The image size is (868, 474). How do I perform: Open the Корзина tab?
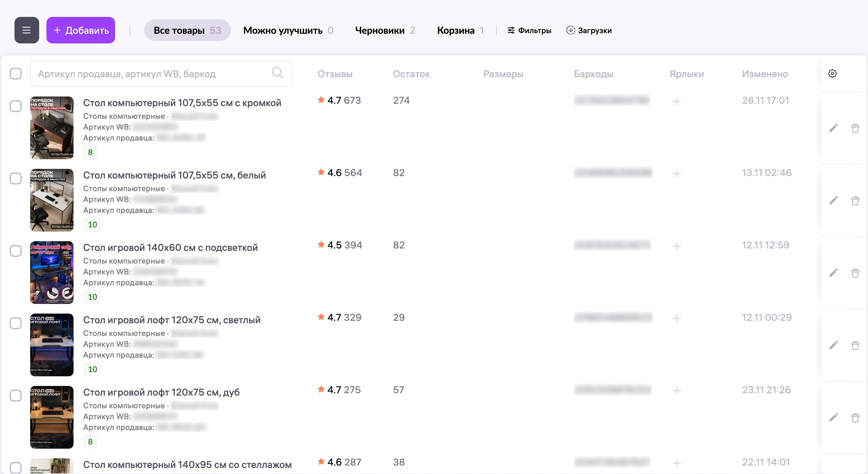pyautogui.click(x=460, y=30)
